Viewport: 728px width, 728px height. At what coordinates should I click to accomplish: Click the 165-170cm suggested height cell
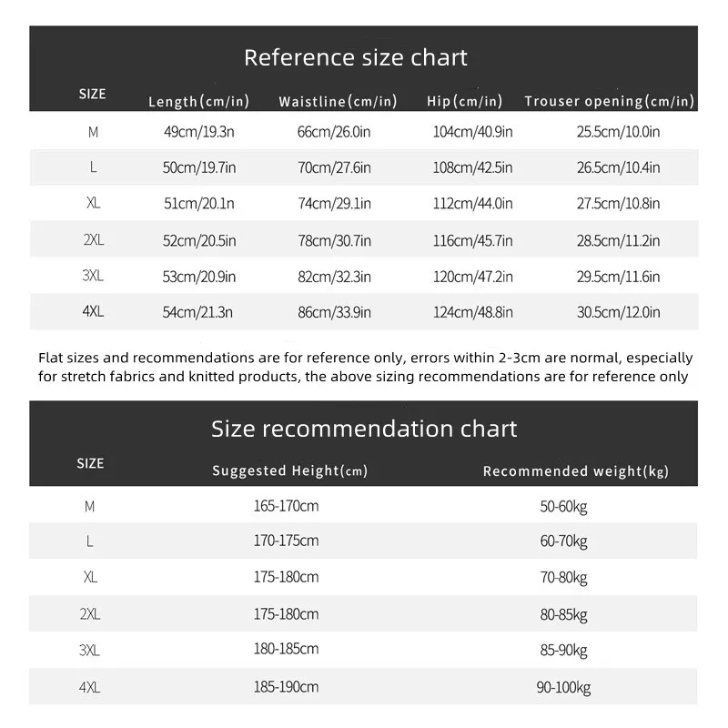coord(286,505)
